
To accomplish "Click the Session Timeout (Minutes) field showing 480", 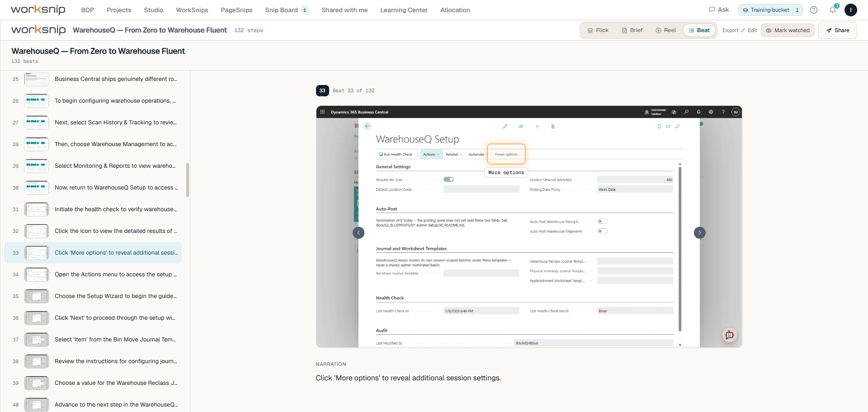I will [635, 180].
